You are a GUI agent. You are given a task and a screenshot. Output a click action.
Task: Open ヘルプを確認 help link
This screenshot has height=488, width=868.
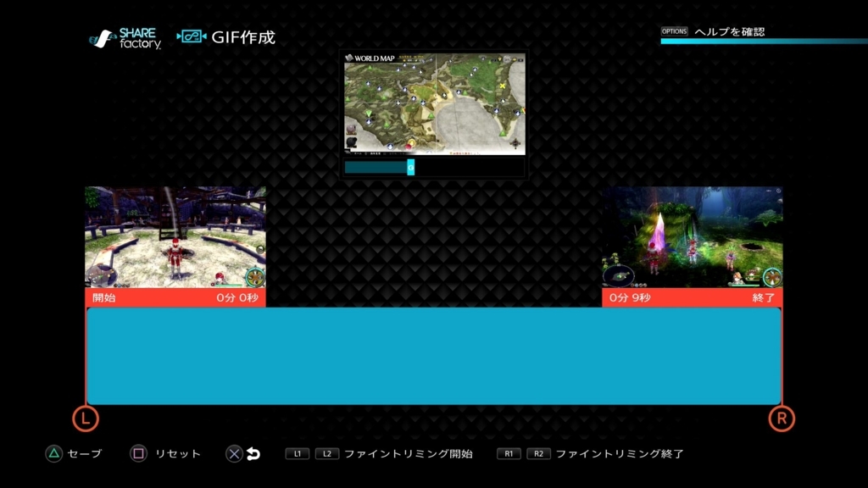coord(730,31)
